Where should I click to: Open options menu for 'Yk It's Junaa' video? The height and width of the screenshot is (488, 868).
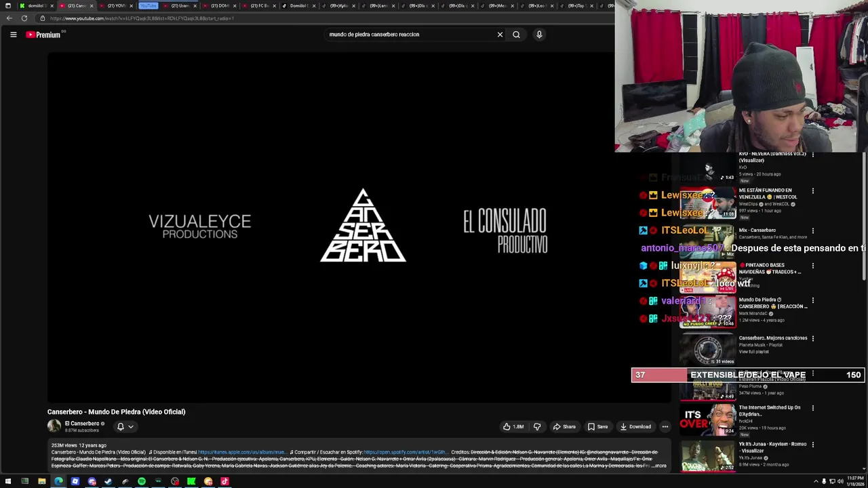(812, 445)
